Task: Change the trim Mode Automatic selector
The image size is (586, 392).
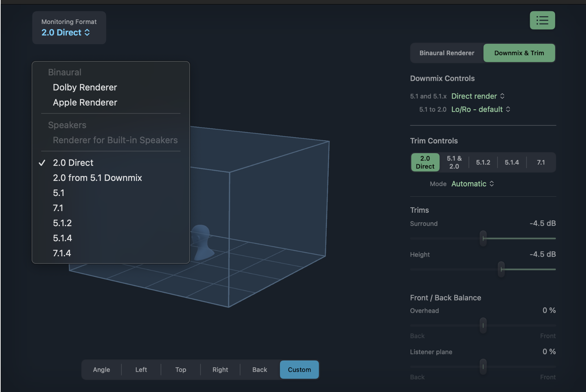Action: (472, 184)
